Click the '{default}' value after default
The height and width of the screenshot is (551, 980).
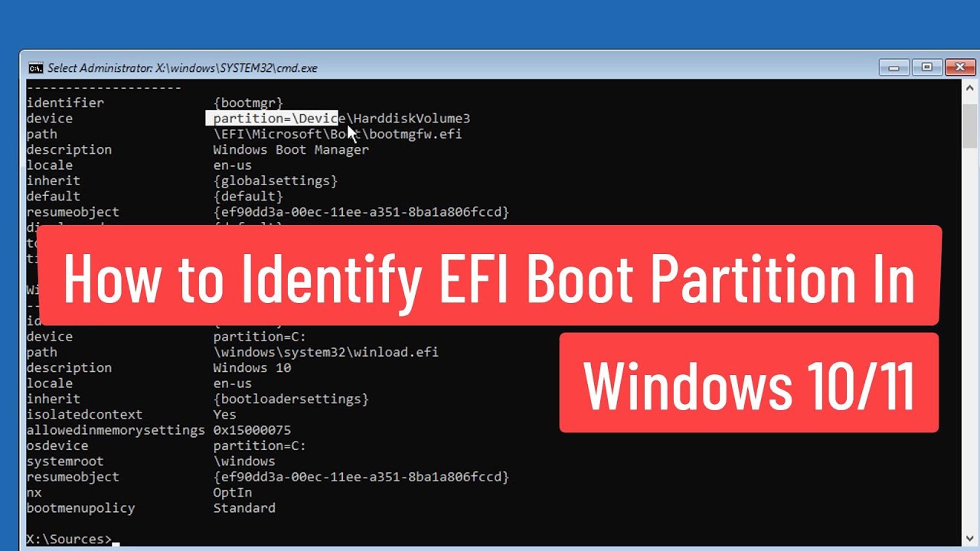pos(248,197)
